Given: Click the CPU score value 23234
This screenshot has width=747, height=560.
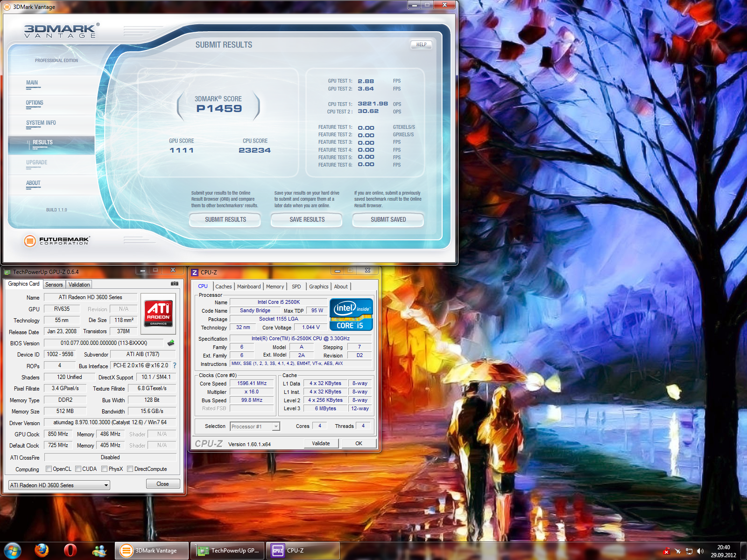Looking at the screenshot, I should pyautogui.click(x=254, y=150).
